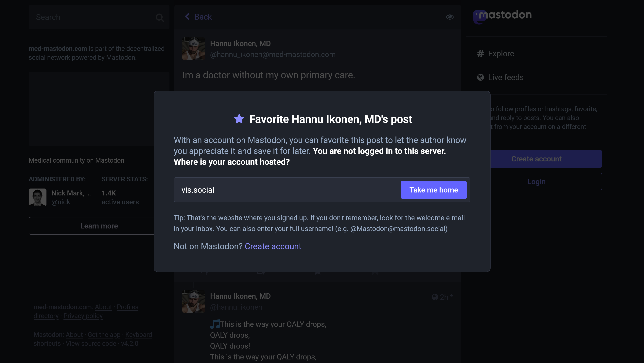Click 'Medical community on Mastodon' description
Screen dimensions: 644x363
(77, 160)
